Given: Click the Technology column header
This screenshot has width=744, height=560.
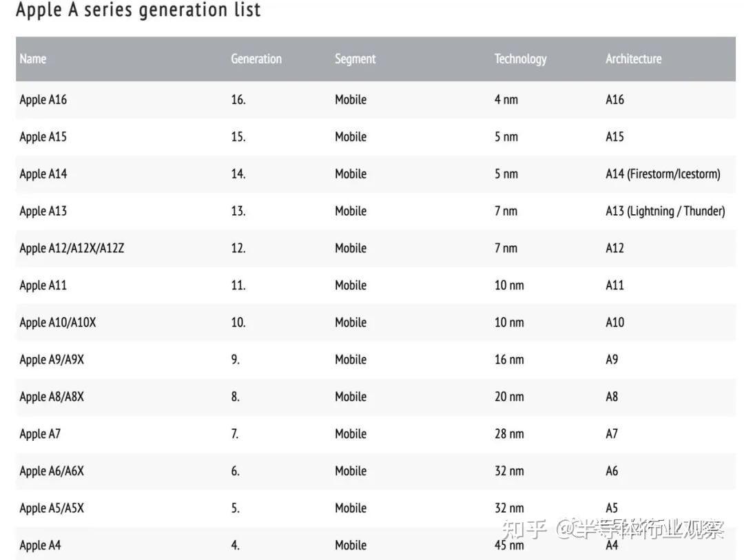Looking at the screenshot, I should tap(520, 59).
